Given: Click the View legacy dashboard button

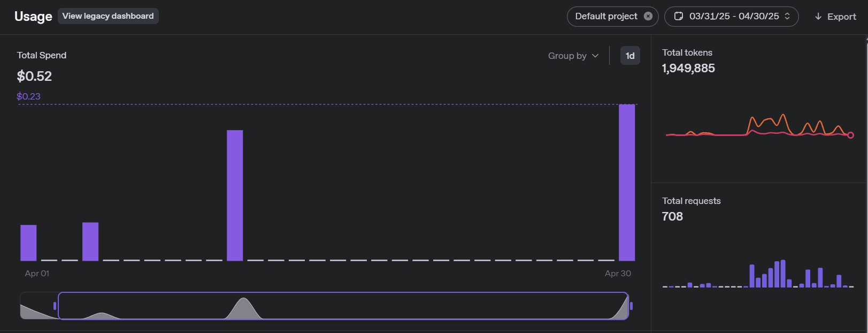Looking at the screenshot, I should point(108,16).
